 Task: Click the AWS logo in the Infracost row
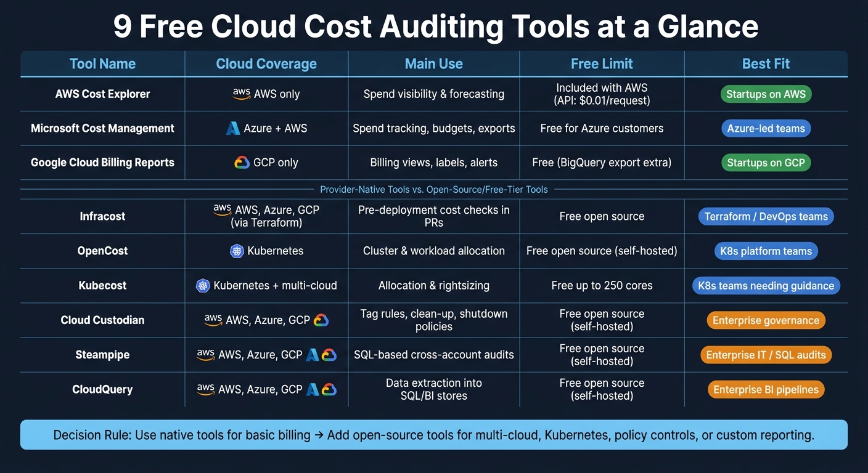click(x=223, y=209)
